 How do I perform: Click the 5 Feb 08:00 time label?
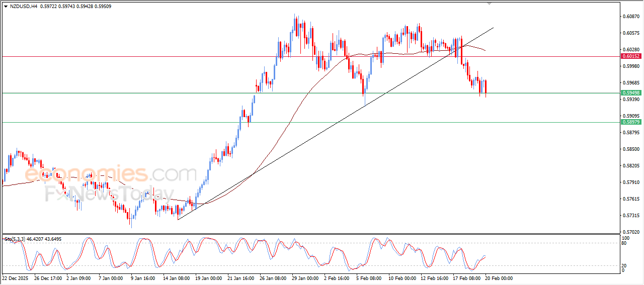pyautogui.click(x=369, y=278)
